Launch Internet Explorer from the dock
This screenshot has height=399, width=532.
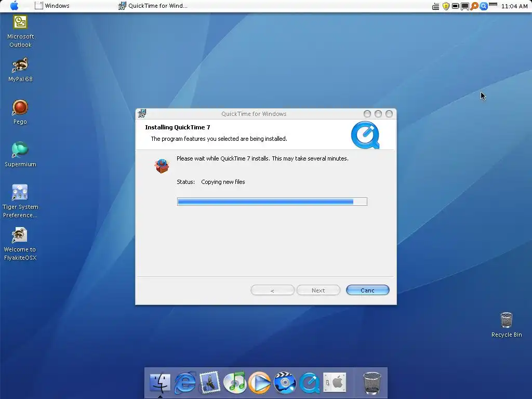click(185, 383)
